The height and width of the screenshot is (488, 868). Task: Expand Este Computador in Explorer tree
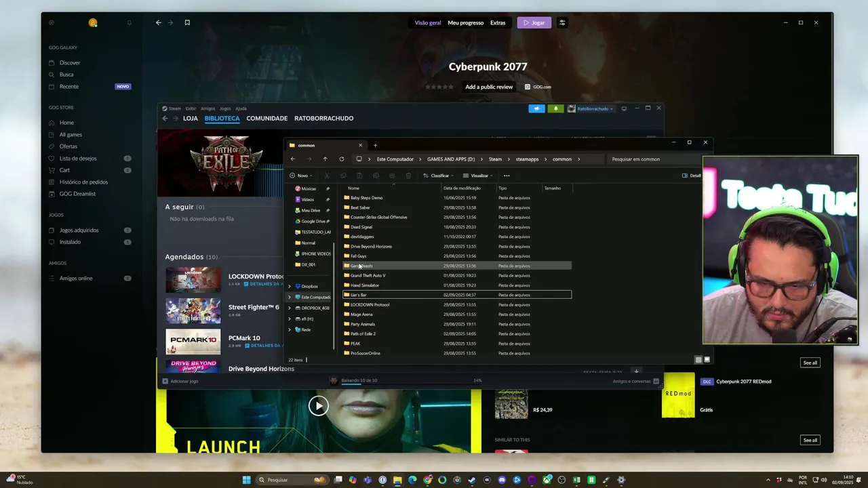tap(290, 297)
